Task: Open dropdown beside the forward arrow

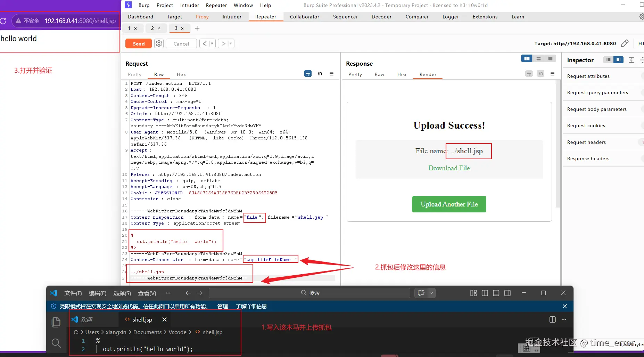Action: click(x=230, y=43)
